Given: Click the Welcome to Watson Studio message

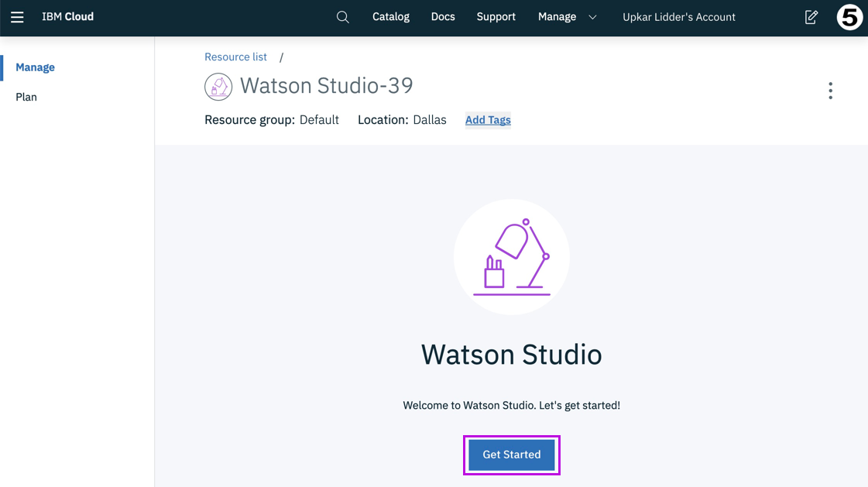Looking at the screenshot, I should click(512, 406).
